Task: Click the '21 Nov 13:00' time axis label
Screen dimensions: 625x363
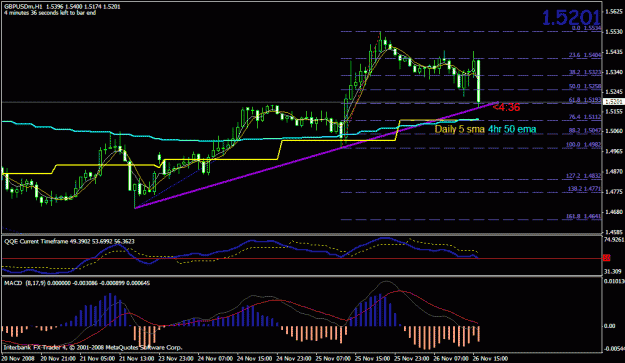Action: pos(136,358)
